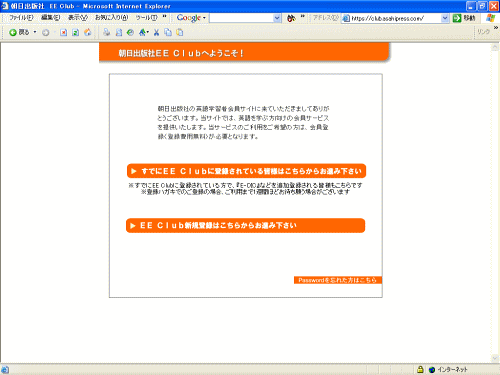Click the globe Discuss icon in toolbar
This screenshot has height=375, width=500.
(x=130, y=32)
